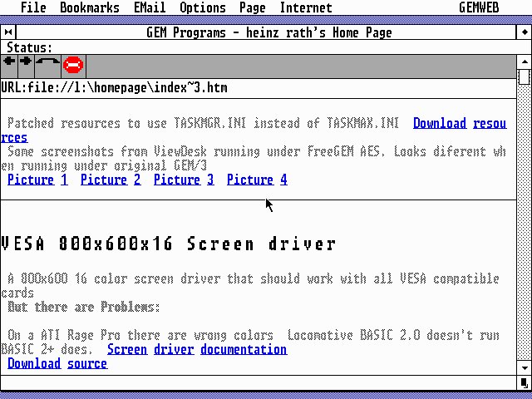Open the EMail menu
The height and width of the screenshot is (399, 532).
[150, 7]
